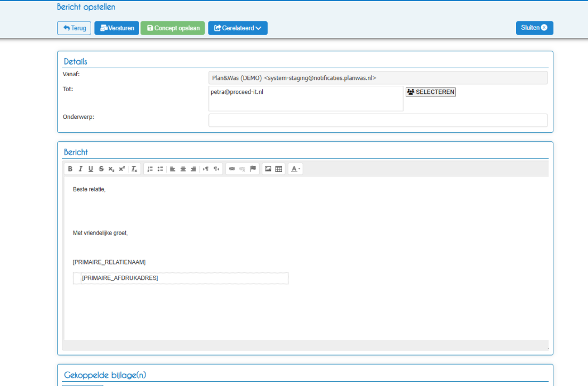Set text direction right-to-left
Image resolution: width=588 pixels, height=386 pixels.
[216, 169]
